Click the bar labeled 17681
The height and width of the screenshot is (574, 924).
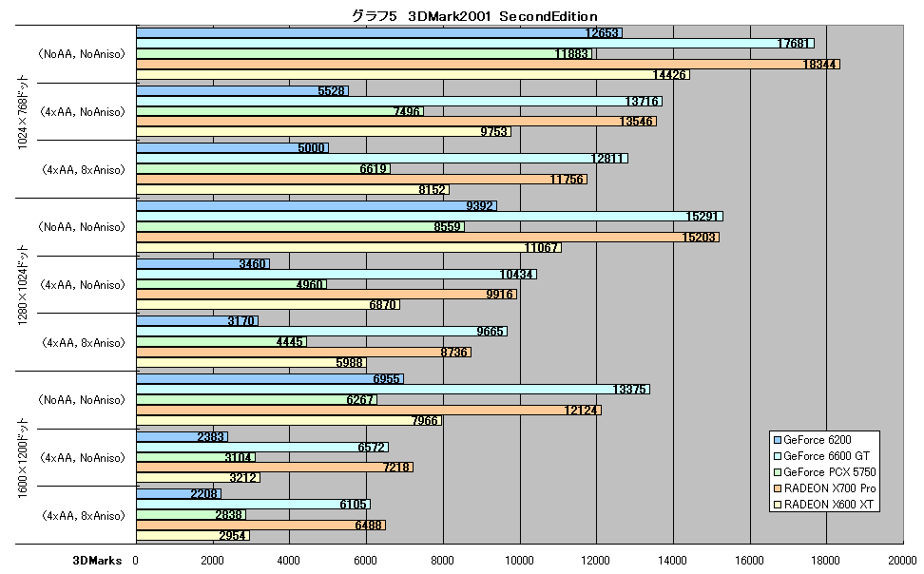[475, 44]
